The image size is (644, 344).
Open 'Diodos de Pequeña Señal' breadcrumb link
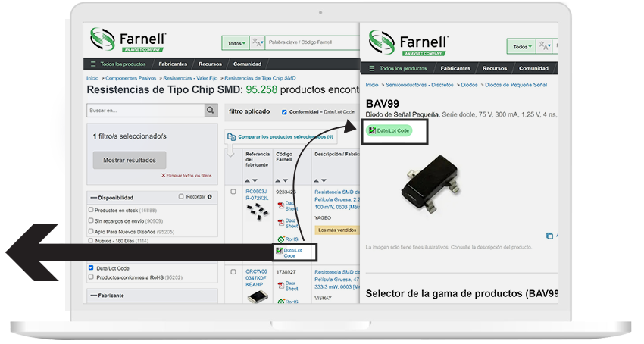[516, 85]
